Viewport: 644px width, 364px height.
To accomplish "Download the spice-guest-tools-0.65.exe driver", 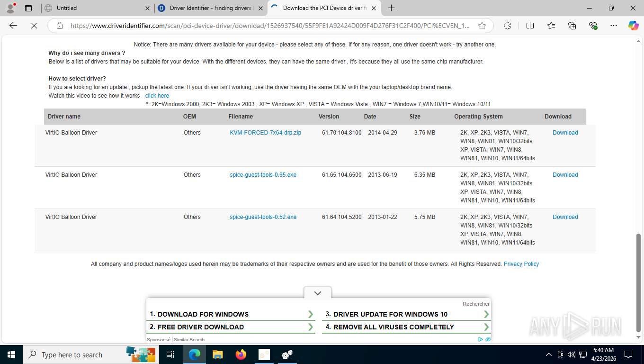I will point(565,175).
